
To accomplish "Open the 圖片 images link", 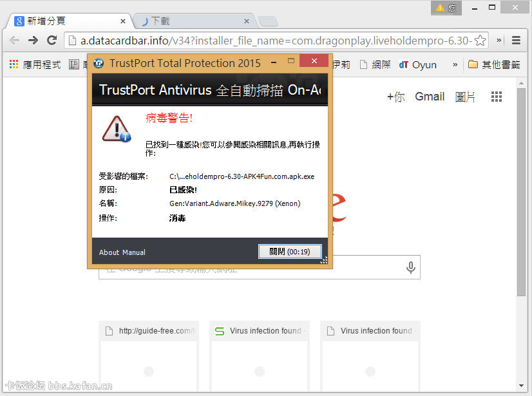I will pyautogui.click(x=465, y=97).
